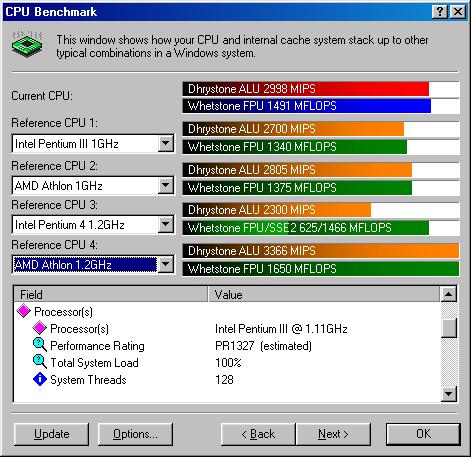Confirm with the OK button
The image size is (471, 457).
click(423, 434)
